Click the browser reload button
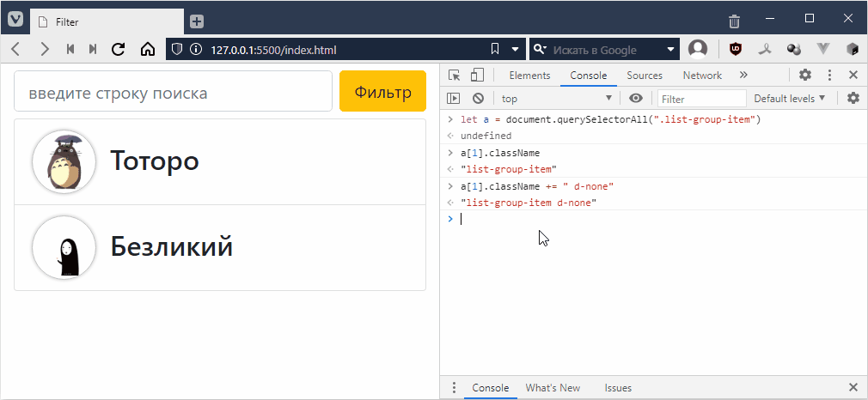 pyautogui.click(x=119, y=49)
